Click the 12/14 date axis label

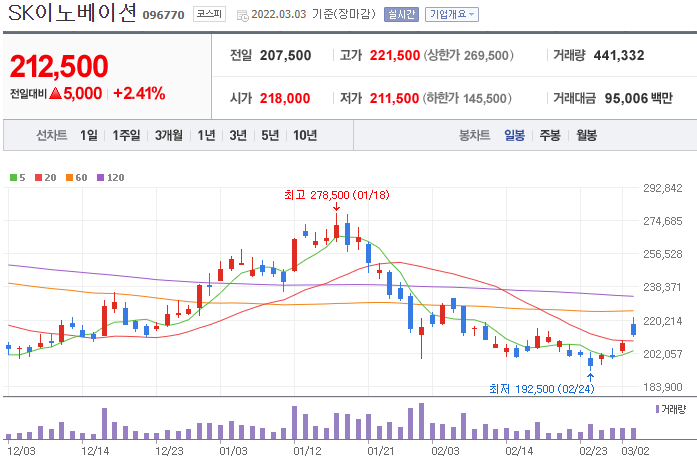[x=95, y=451]
